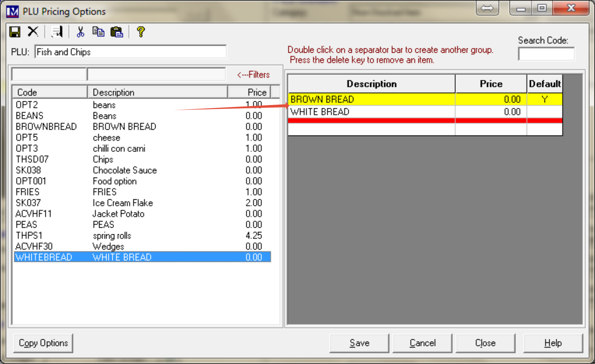Select the THSD07 Chips row

coord(142,159)
